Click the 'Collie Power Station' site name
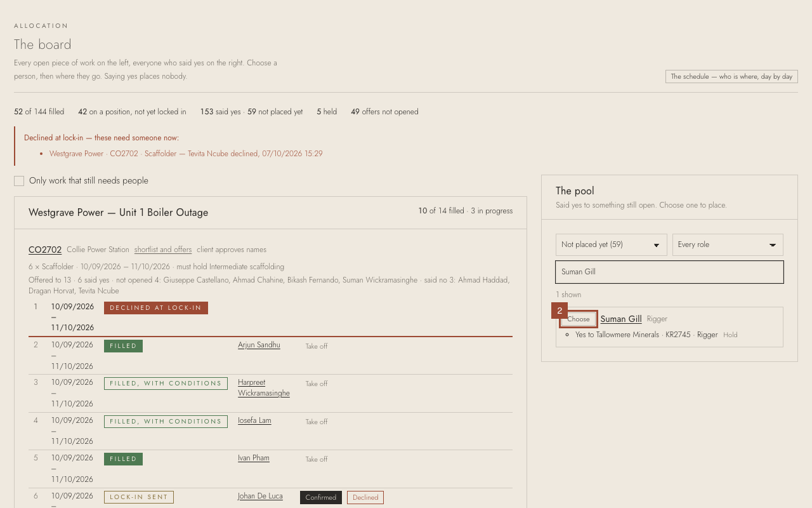Viewport: 812px width, 508px height. (98, 250)
